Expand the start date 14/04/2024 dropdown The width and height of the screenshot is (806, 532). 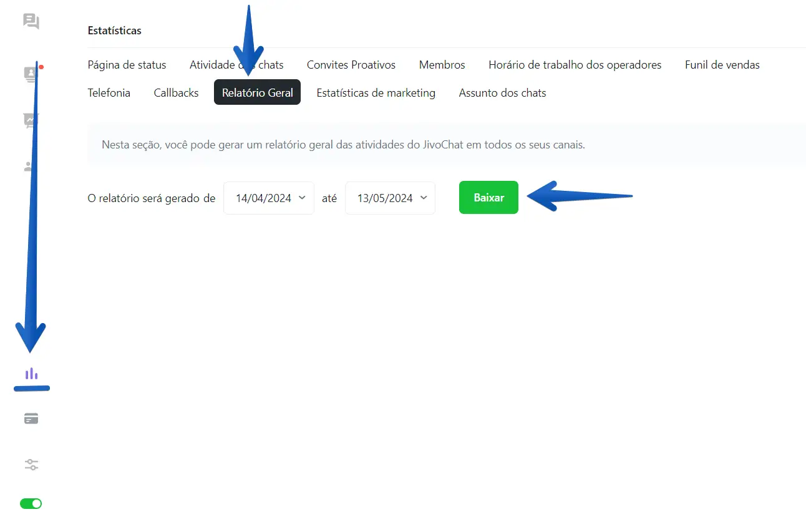269,198
